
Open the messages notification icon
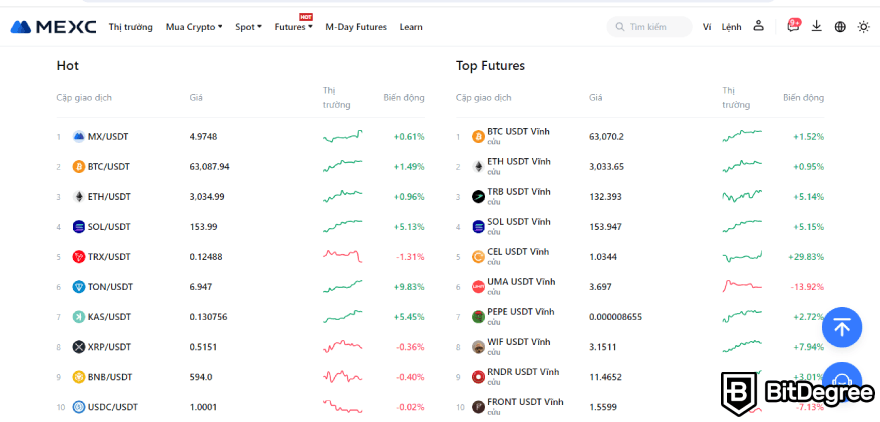click(x=794, y=26)
